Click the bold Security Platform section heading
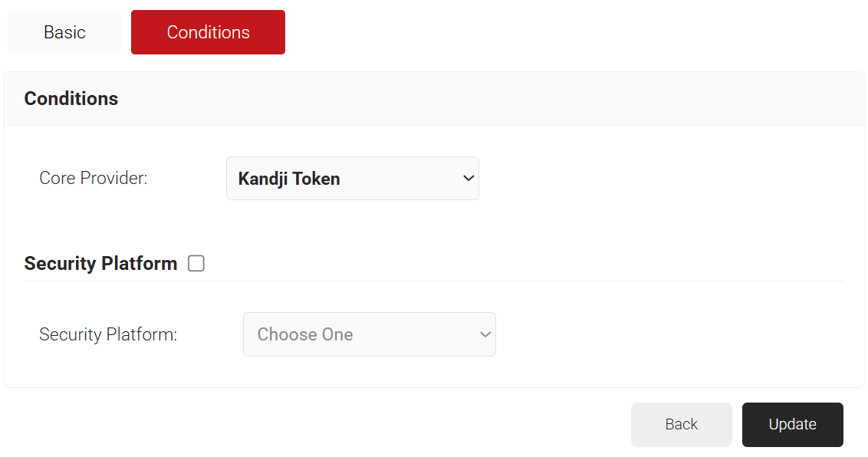The width and height of the screenshot is (868, 457). 100,264
